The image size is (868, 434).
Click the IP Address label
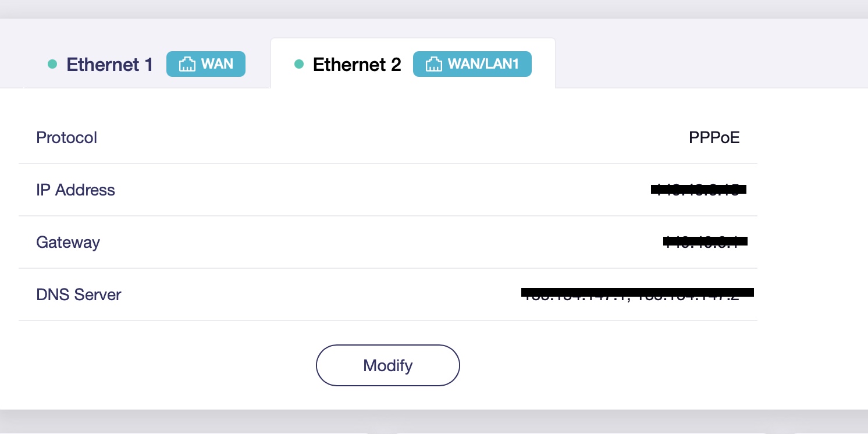pyautogui.click(x=76, y=190)
